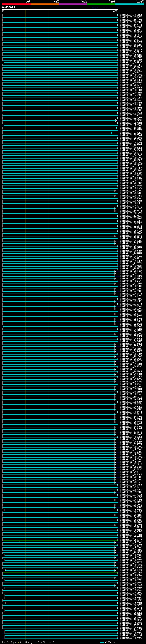
Task: Select the UniRef100_P27635 label
Action: pos(131,470)
